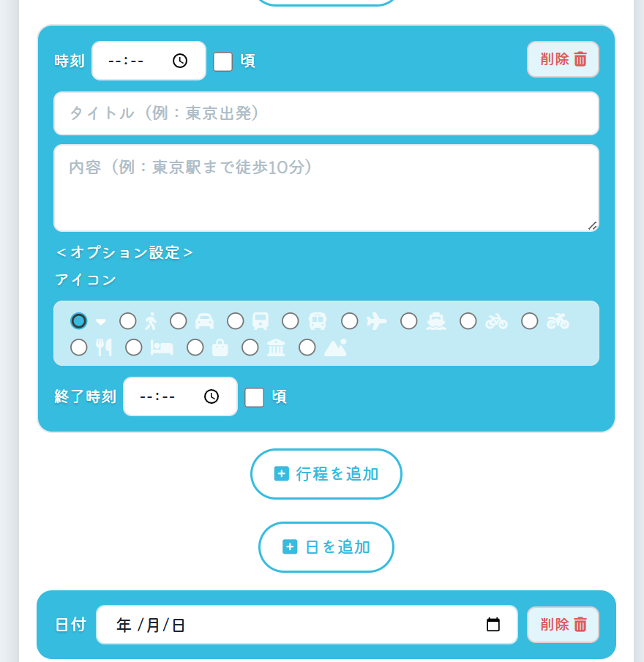Select the radio button for the museum icon
The image size is (644, 662).
click(250, 347)
